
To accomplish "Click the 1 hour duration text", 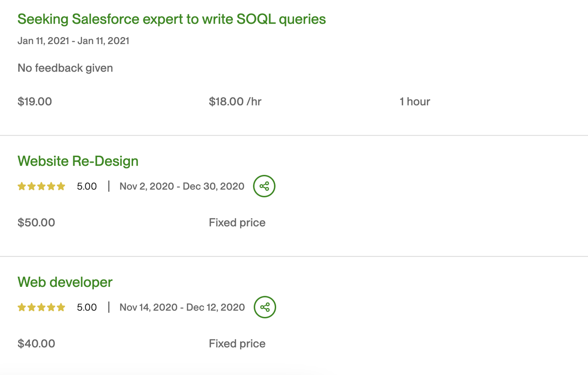I will point(415,102).
